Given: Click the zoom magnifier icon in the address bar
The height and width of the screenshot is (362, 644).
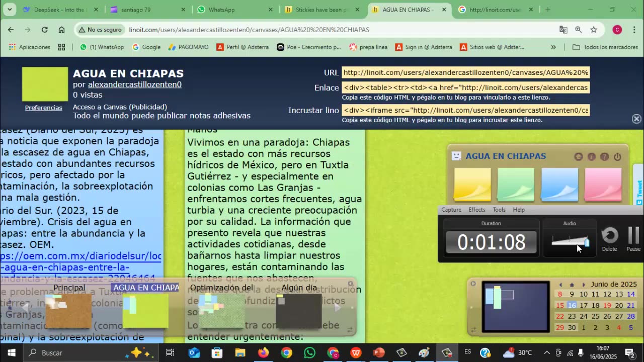Looking at the screenshot, I should pos(578,30).
